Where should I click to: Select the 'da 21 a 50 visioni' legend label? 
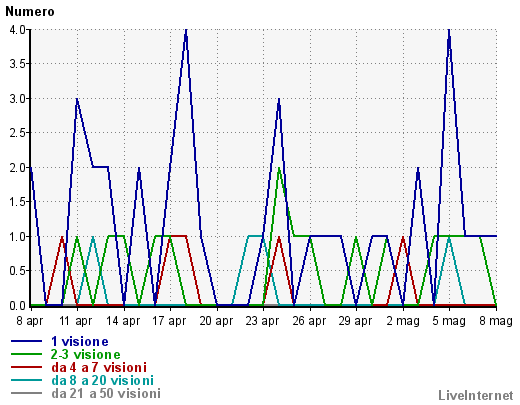coord(106,393)
